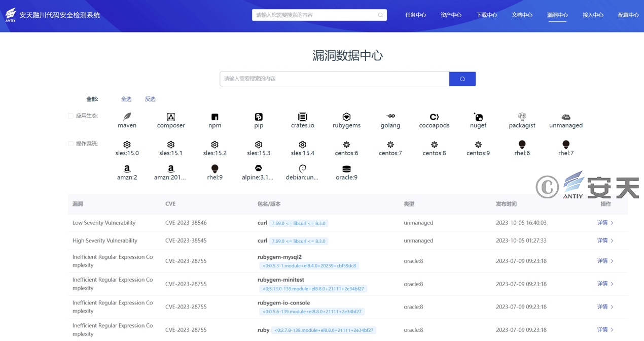The image size is (644, 341).
Task: Filter by sles:15.0 operating system icon
Action: coord(127,145)
